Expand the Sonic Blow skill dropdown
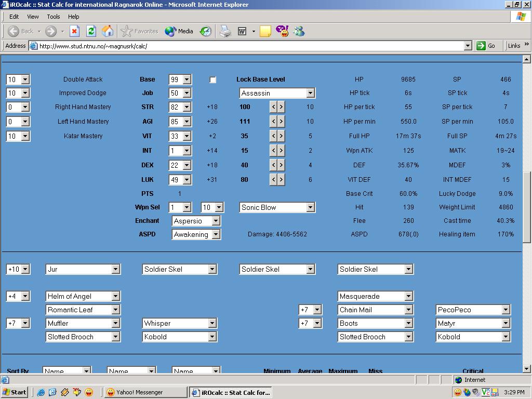The image size is (532, 399). click(310, 207)
